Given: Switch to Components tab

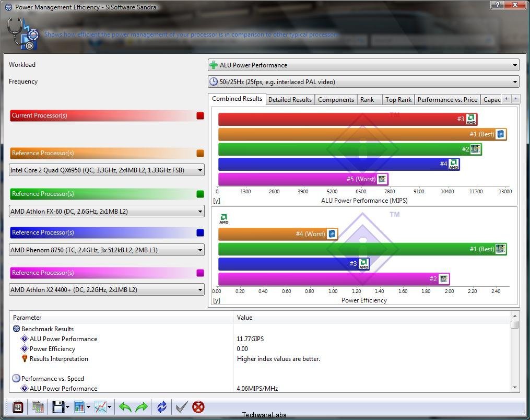Looking at the screenshot, I should point(336,100).
